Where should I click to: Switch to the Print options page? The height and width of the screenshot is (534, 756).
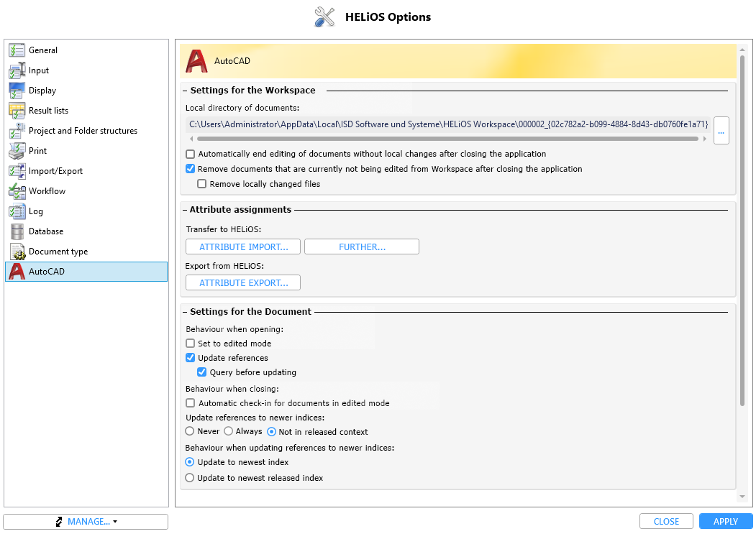pos(86,151)
